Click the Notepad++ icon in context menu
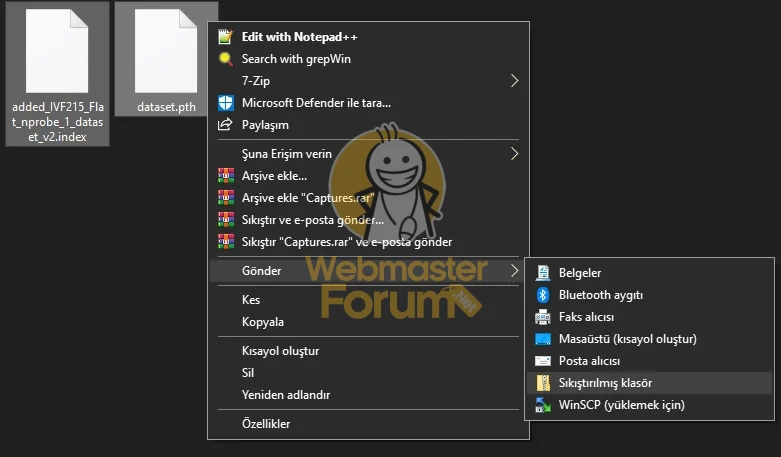781x457 pixels. (x=225, y=37)
